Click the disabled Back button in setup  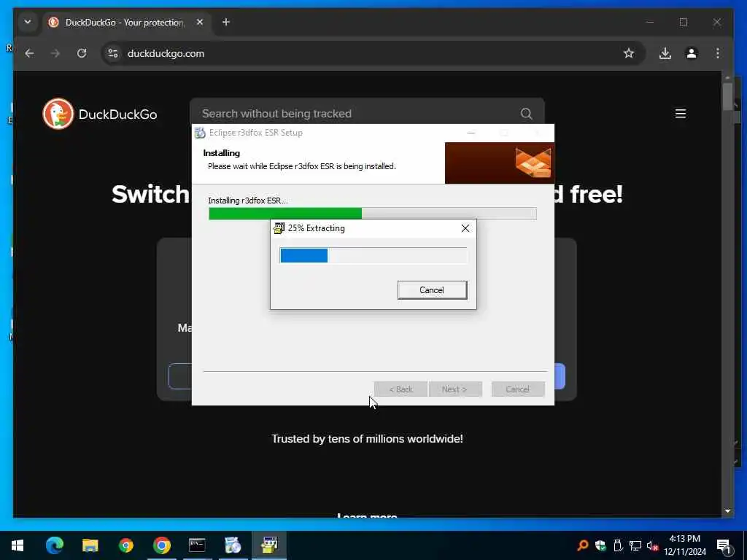point(400,389)
